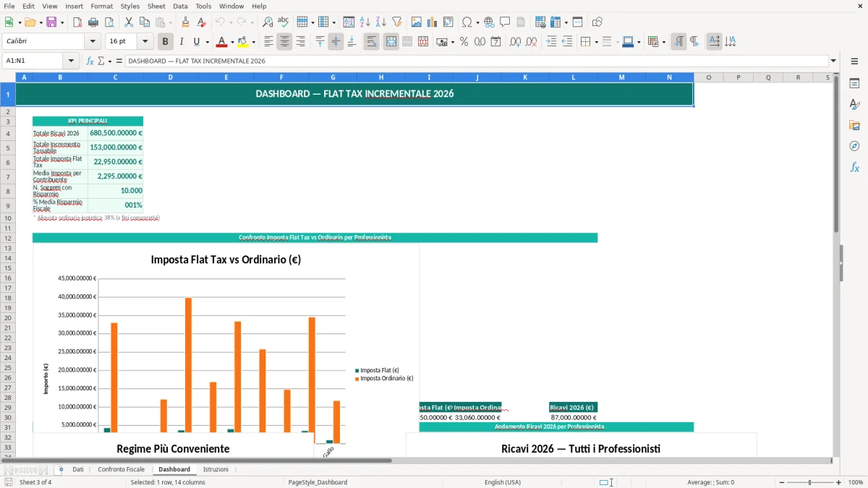Insert a pivot table

448,22
